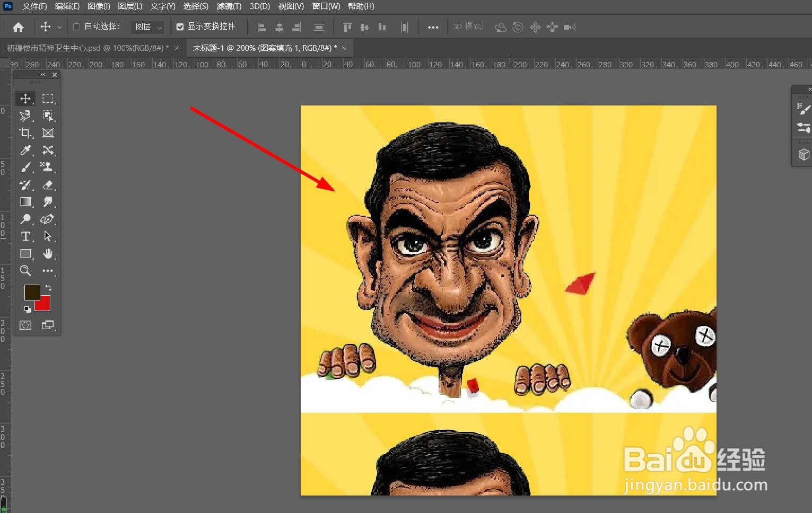Image resolution: width=812 pixels, height=513 pixels.
Task: Select the Crop tool
Action: (x=25, y=133)
